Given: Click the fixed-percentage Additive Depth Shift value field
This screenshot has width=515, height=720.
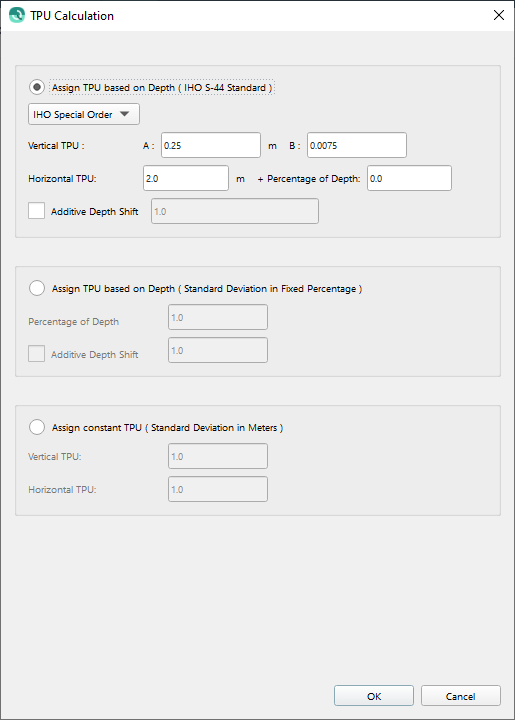Looking at the screenshot, I should point(218,350).
